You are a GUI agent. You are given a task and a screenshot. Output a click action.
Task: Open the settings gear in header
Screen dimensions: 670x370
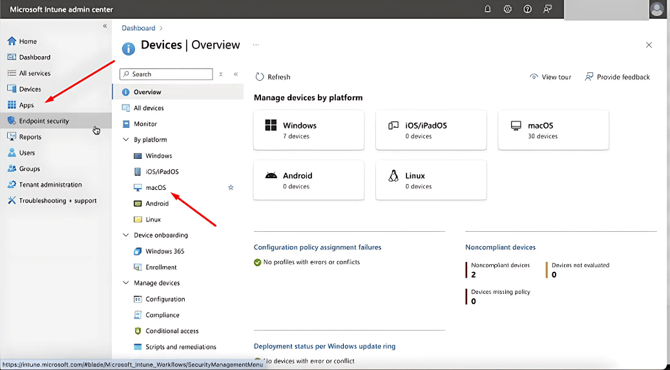tap(508, 9)
